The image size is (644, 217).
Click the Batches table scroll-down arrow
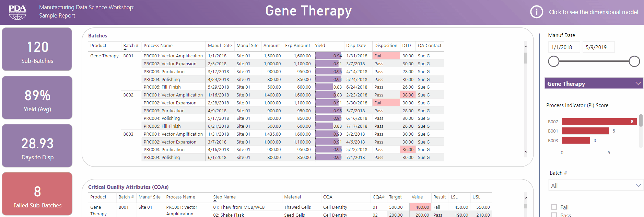pyautogui.click(x=526, y=152)
